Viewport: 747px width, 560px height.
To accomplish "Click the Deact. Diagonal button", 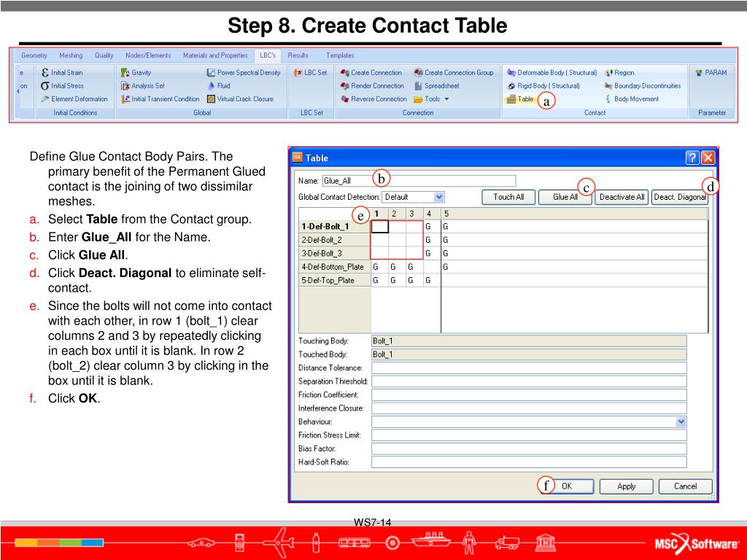I will 680,197.
